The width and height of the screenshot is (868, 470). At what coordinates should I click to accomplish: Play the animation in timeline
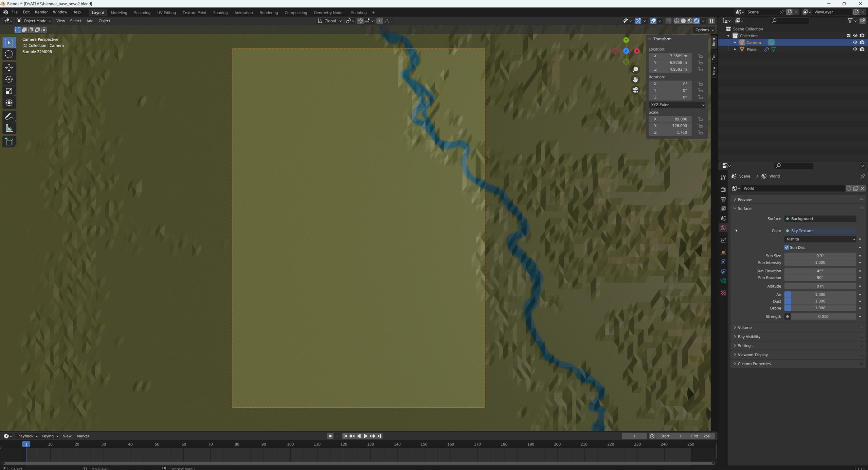[x=365, y=436]
